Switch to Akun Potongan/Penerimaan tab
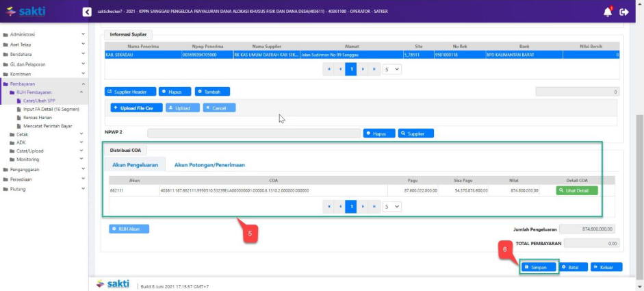Screen dimensions: 644x291 209,165
